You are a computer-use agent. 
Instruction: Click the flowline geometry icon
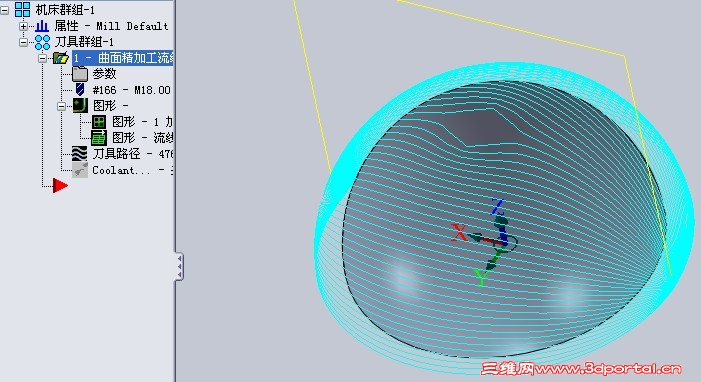pyautogui.click(x=99, y=138)
